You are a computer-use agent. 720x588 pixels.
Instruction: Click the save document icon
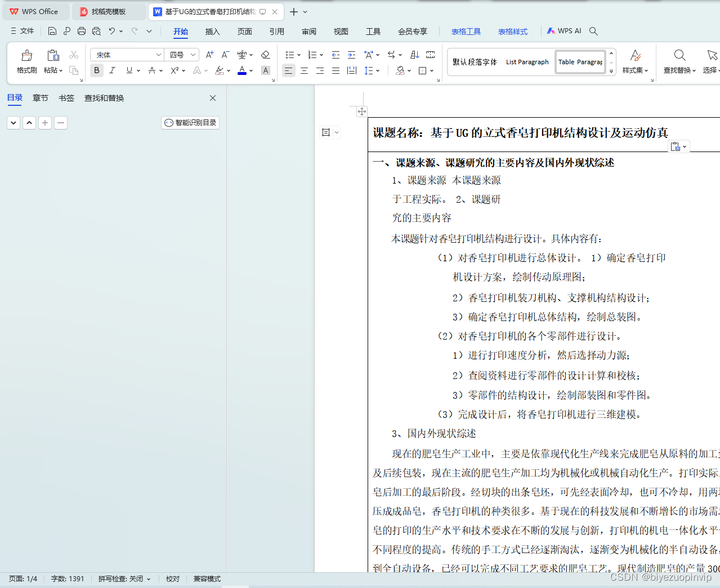52,31
